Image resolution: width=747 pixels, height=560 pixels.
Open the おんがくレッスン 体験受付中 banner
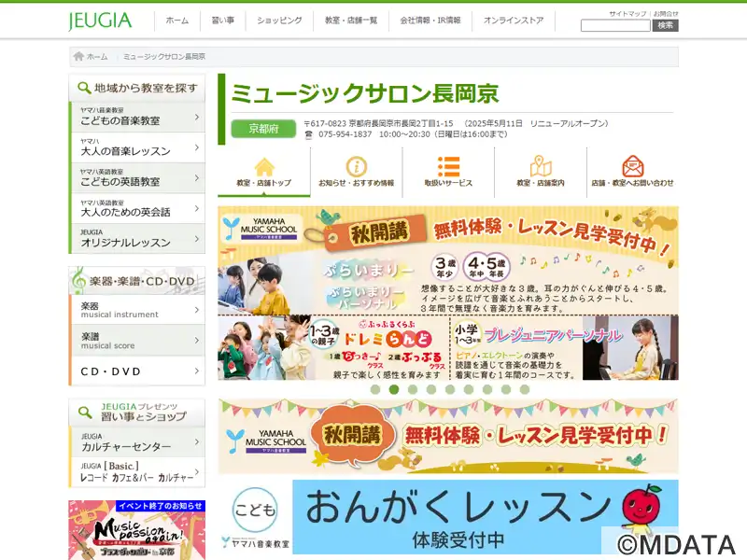(448, 518)
